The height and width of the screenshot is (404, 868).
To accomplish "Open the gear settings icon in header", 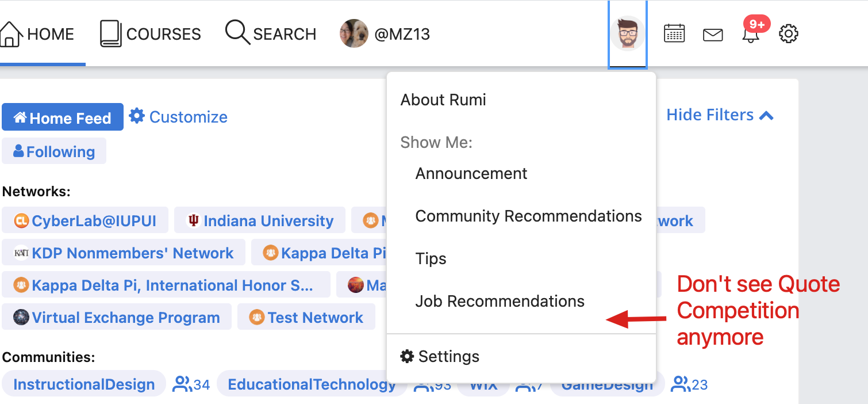I will pyautogui.click(x=789, y=33).
